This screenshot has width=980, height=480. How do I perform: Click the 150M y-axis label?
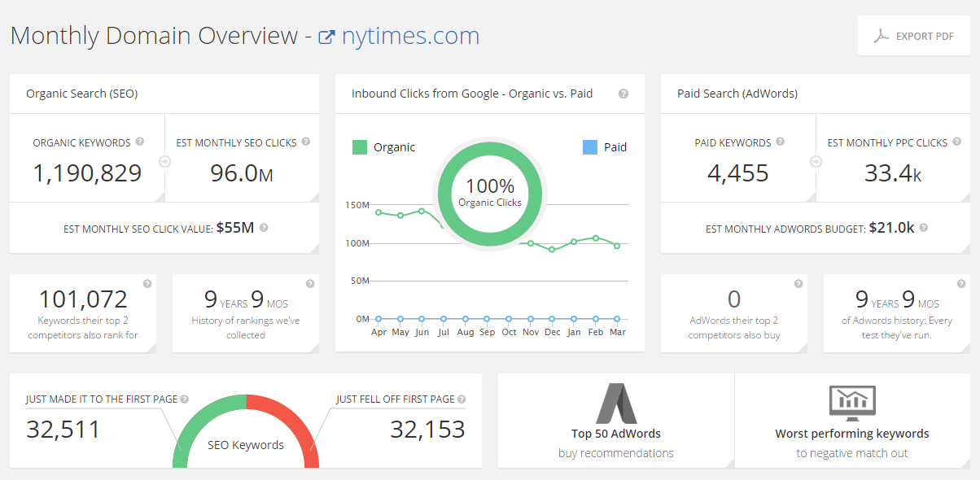(358, 205)
